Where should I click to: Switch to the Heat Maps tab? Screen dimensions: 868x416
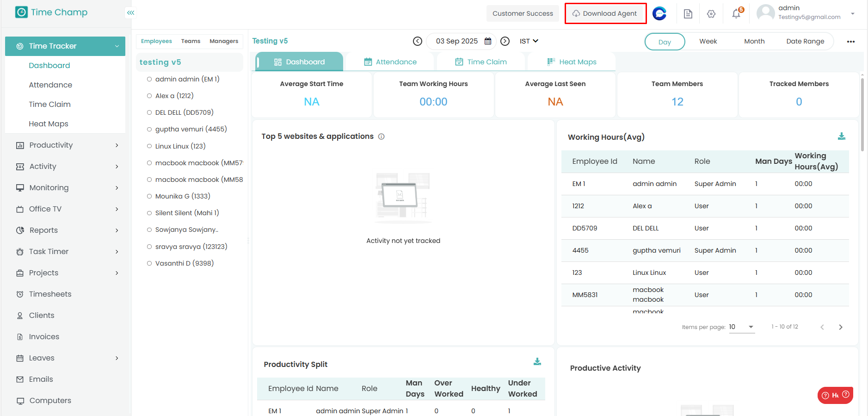pyautogui.click(x=572, y=62)
